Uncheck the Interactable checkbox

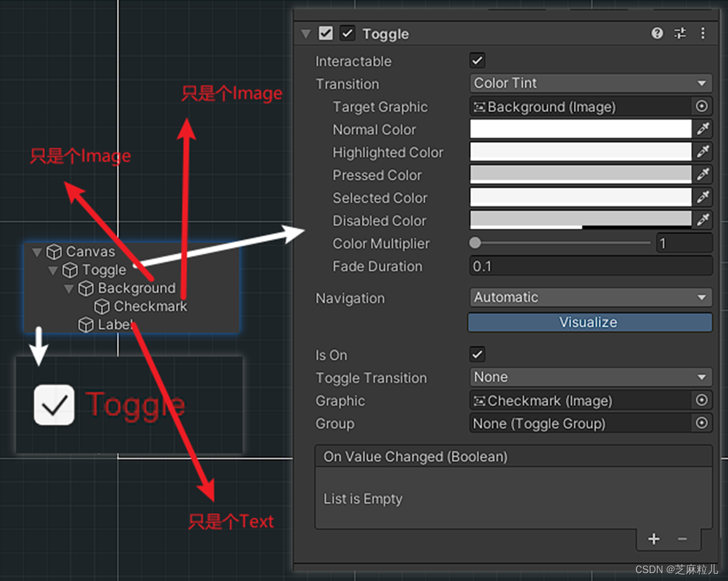tap(477, 60)
